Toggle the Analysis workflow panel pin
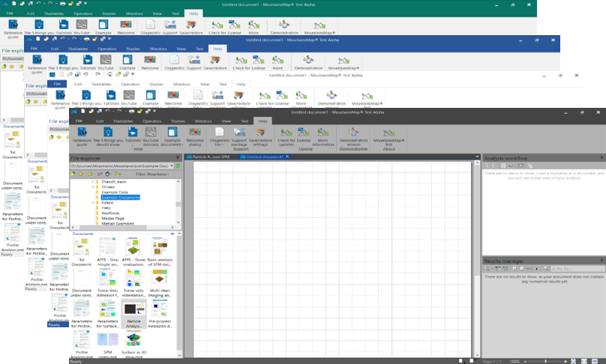The image size is (606, 364). tap(601, 158)
